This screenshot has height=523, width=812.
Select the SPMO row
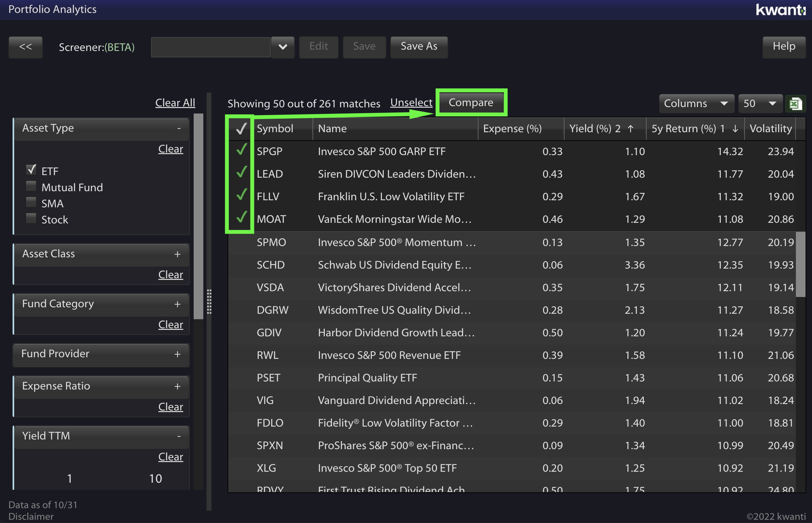click(x=512, y=242)
